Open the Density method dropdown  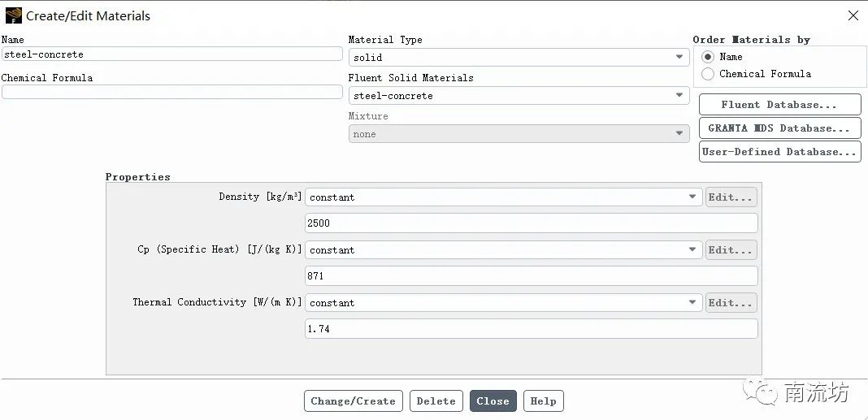point(503,197)
